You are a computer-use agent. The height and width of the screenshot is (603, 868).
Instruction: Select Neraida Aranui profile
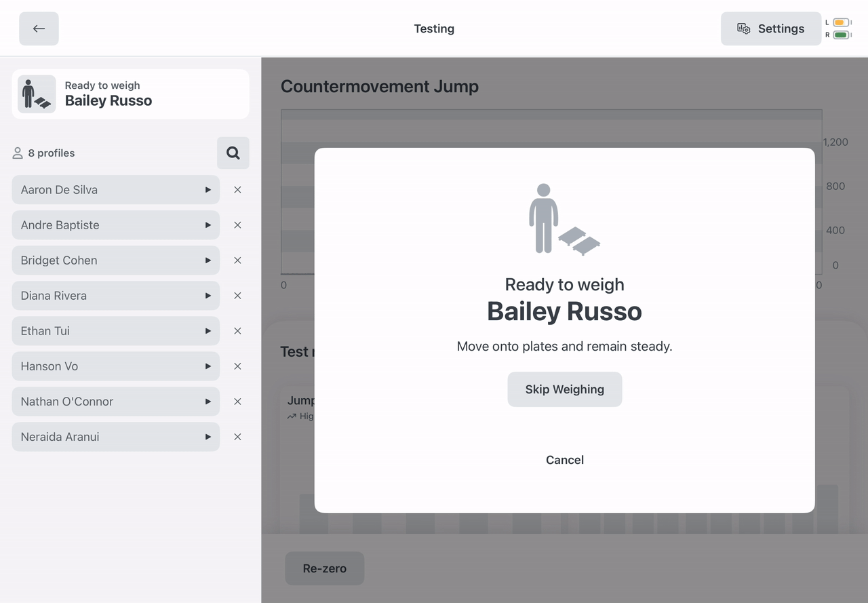pyautogui.click(x=116, y=437)
